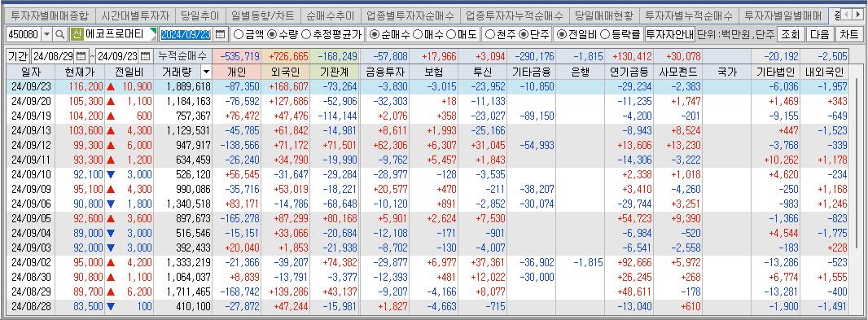
Task: Go to the 순매수추이 tab
Action: point(331,16)
